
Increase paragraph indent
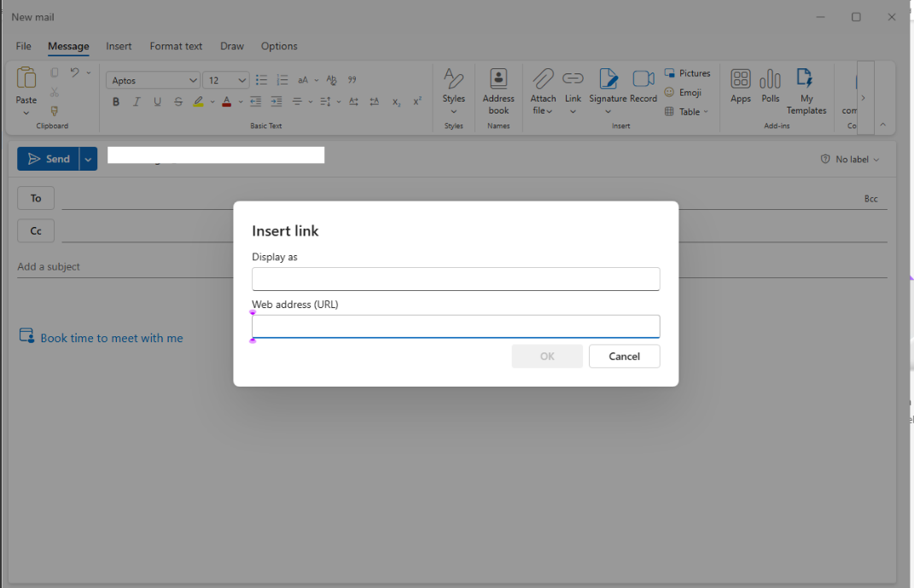tap(277, 102)
